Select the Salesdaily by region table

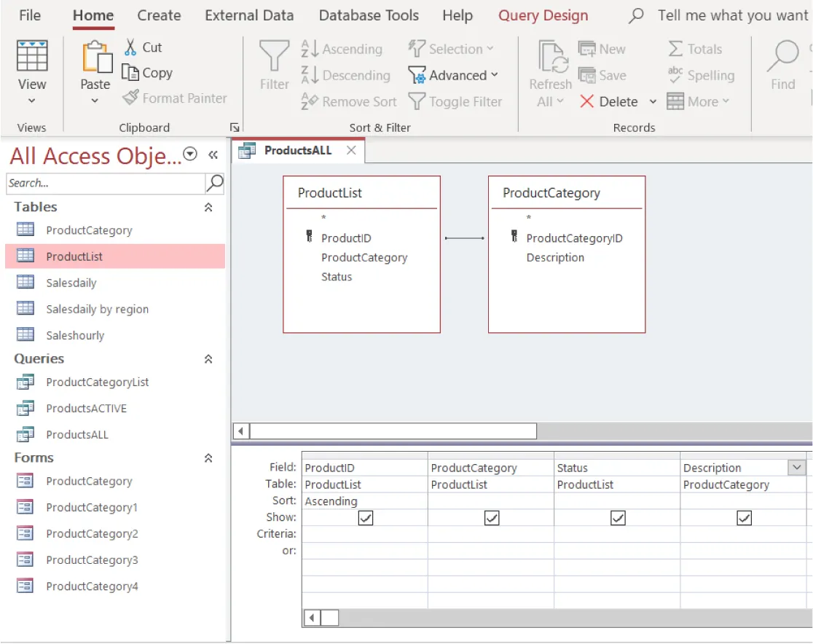[97, 310]
